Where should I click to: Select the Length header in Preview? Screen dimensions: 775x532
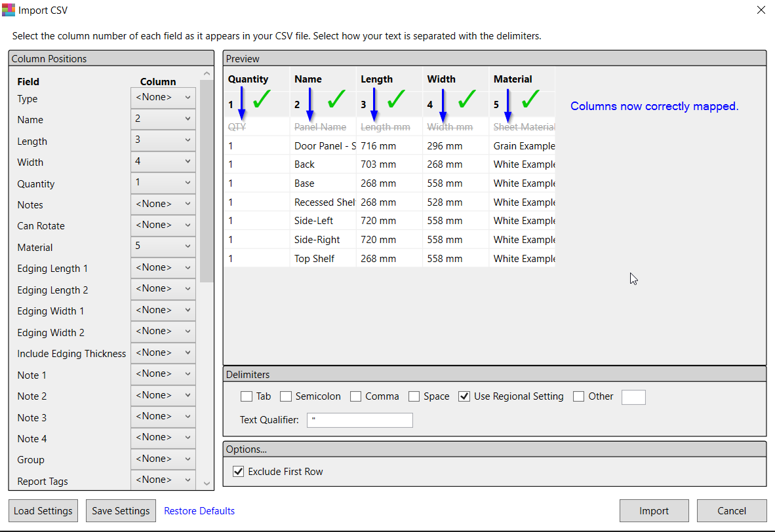point(377,79)
